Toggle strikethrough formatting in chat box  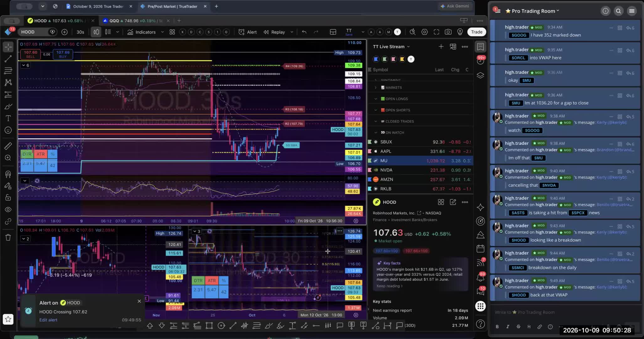click(x=518, y=326)
